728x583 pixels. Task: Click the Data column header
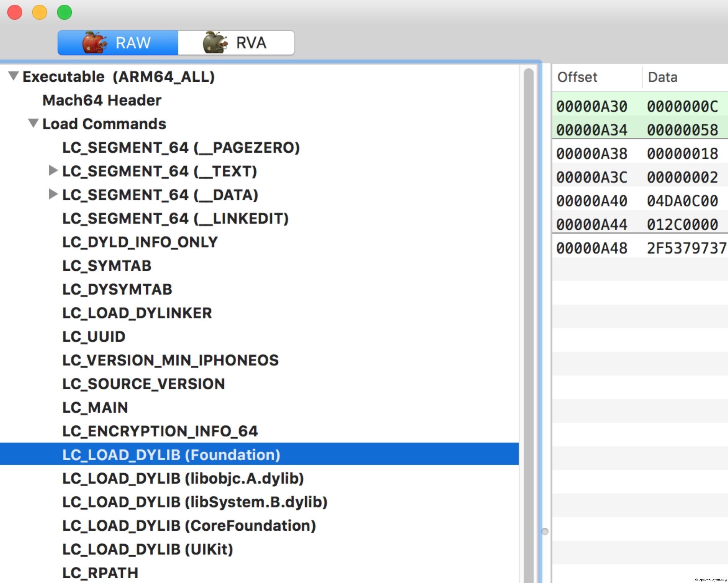[662, 77]
